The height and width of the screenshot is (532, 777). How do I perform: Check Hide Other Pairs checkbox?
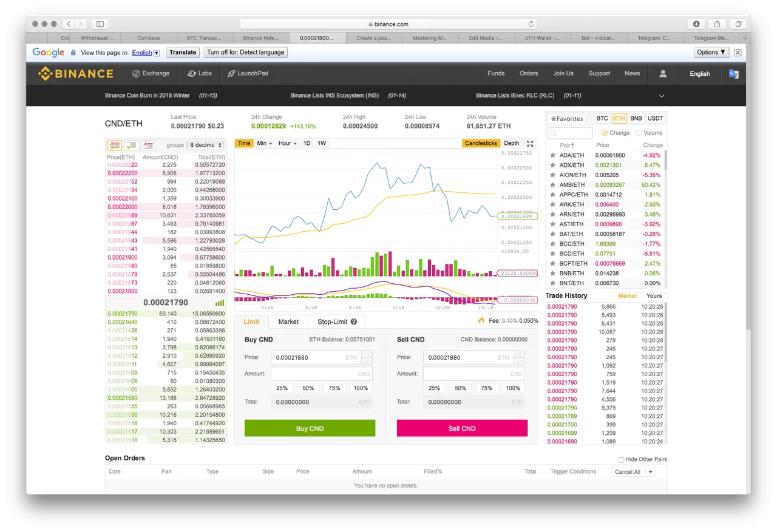pyautogui.click(x=621, y=460)
